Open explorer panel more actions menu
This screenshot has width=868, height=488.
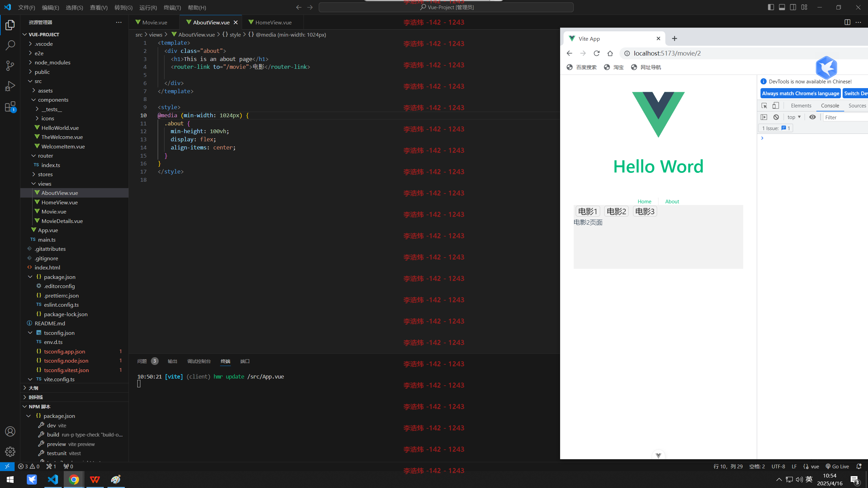click(x=119, y=22)
